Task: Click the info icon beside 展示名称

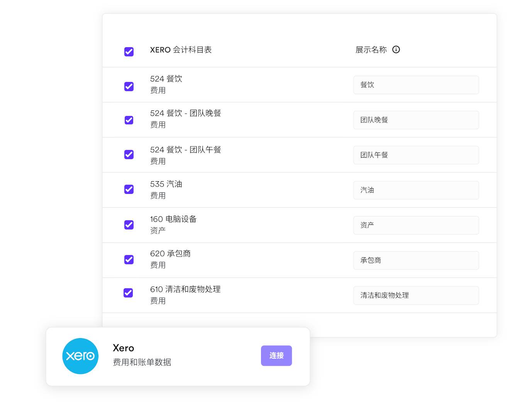Action: [396, 49]
